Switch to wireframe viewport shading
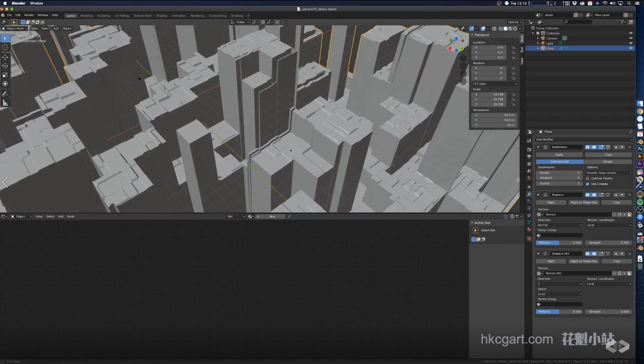 tap(500, 28)
